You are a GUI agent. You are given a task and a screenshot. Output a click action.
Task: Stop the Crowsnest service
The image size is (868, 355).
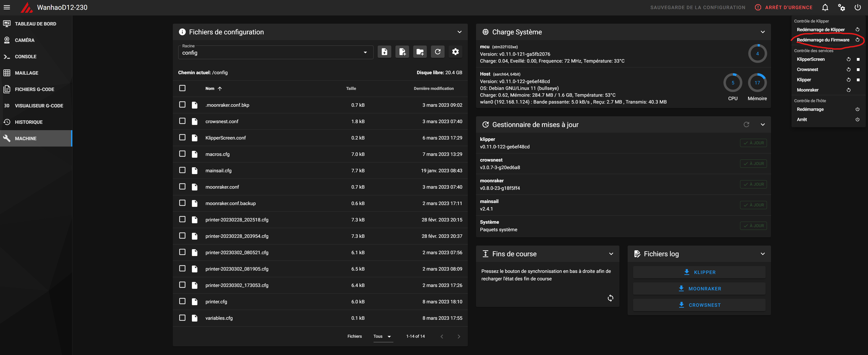(x=858, y=69)
